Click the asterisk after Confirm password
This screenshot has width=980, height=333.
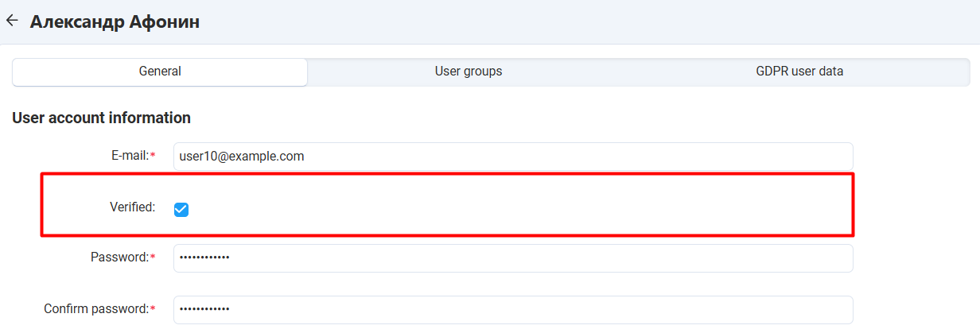click(x=153, y=309)
